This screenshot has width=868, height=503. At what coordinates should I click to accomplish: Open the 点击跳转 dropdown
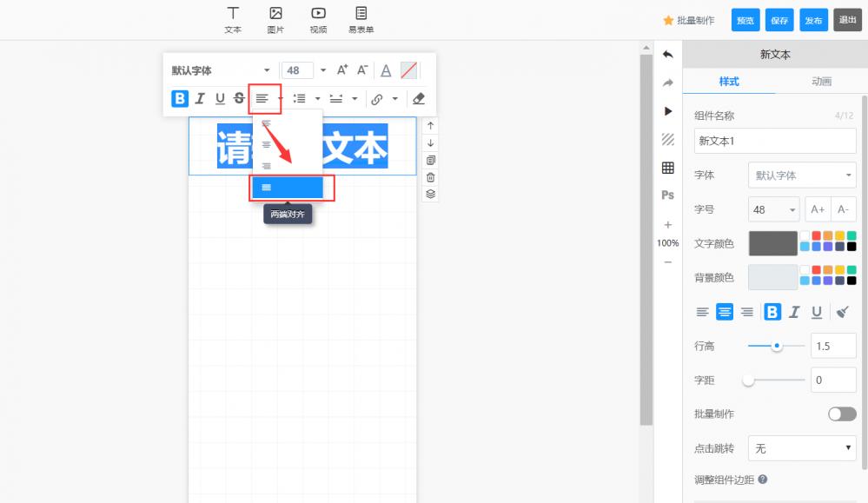pos(802,447)
